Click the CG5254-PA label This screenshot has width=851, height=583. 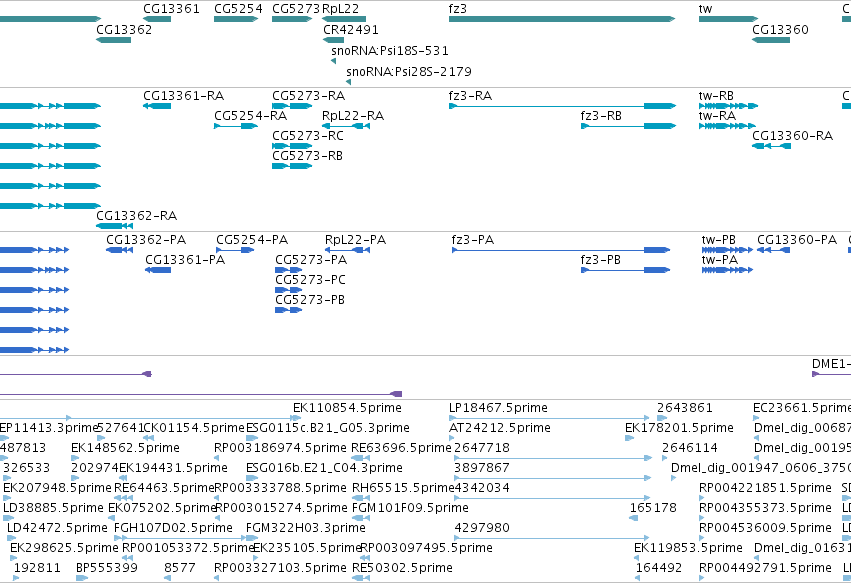click(x=252, y=239)
